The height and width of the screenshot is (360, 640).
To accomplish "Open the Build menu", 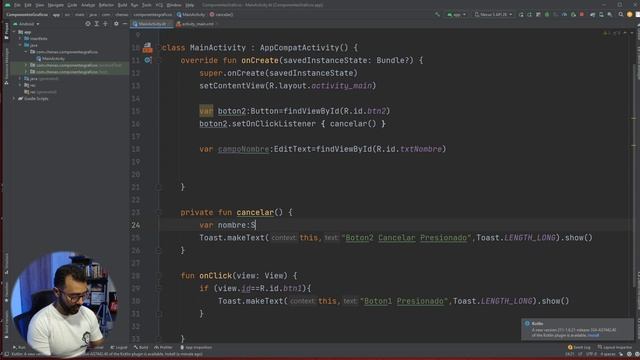I will tap(122, 5).
